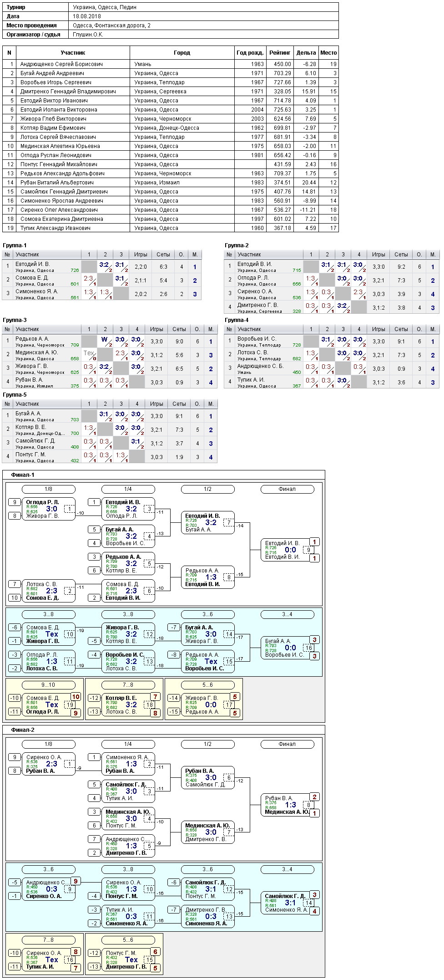The width and height of the screenshot is (444, 980).
Task: Click the '1/4' round label in Финал-2
Action: (128, 744)
